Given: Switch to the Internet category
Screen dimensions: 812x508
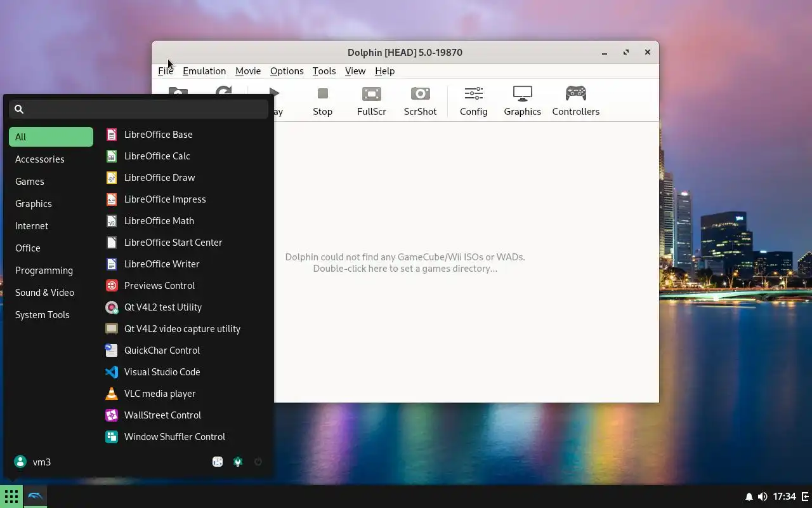Looking at the screenshot, I should tap(51, 225).
